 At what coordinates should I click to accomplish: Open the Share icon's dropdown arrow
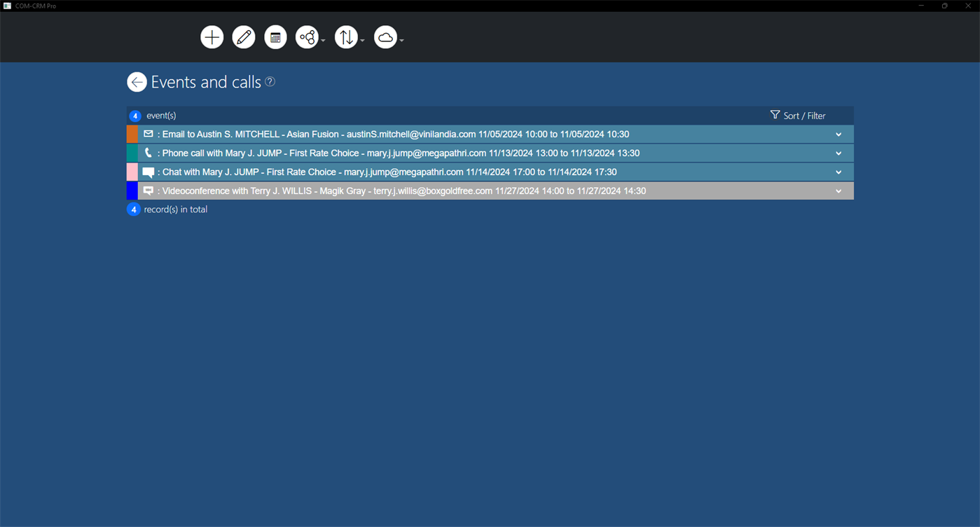click(x=322, y=40)
